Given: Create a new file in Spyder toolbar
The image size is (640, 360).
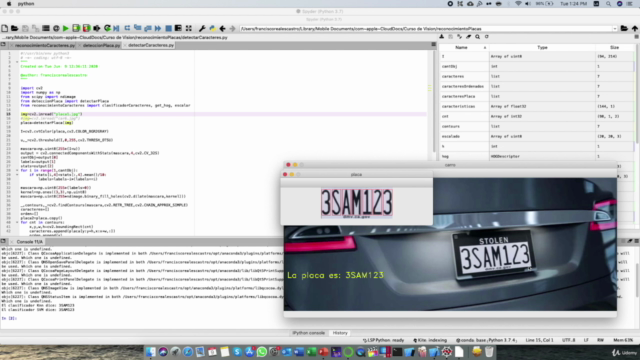Looking at the screenshot, I should [x=4, y=29].
